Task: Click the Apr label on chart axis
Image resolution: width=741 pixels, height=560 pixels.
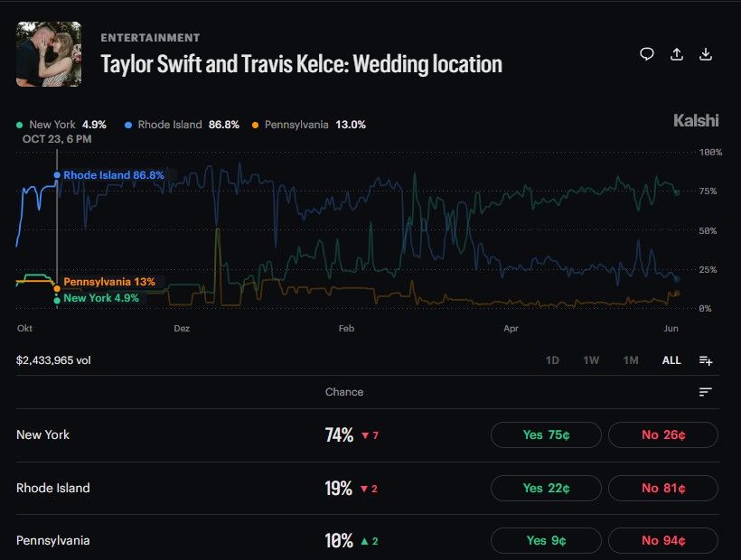Action: pos(511,328)
